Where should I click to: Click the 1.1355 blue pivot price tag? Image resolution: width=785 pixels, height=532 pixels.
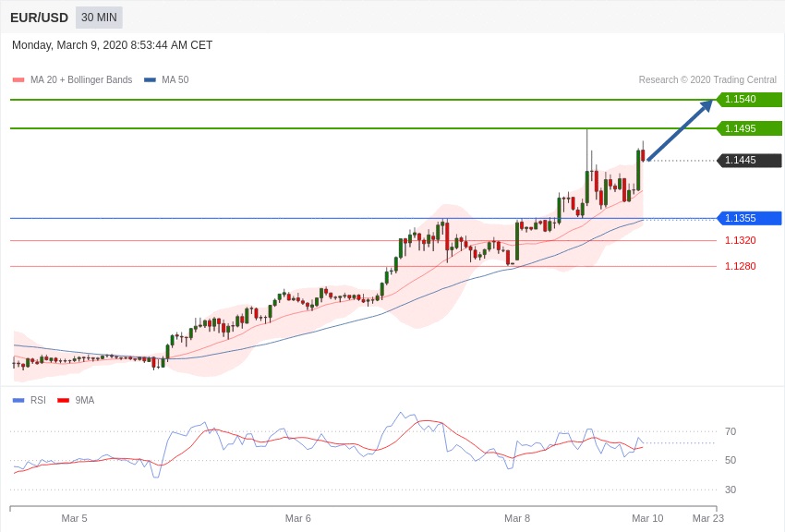[x=748, y=219]
